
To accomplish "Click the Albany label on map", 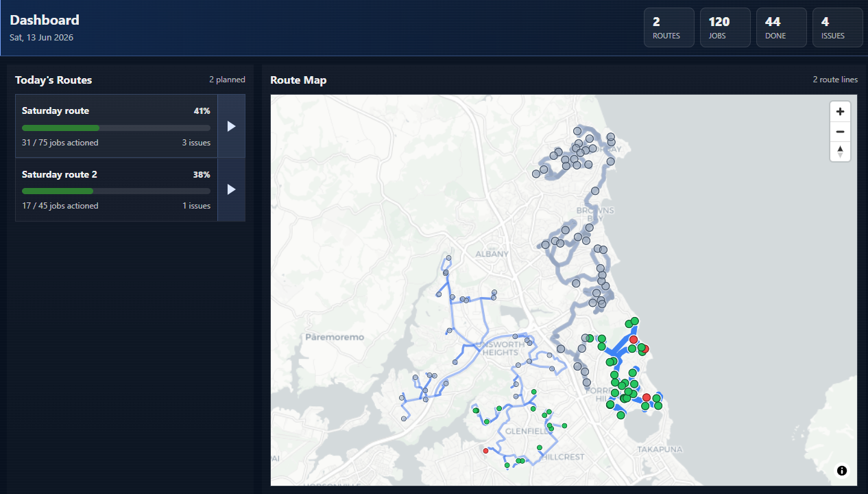I will (492, 254).
